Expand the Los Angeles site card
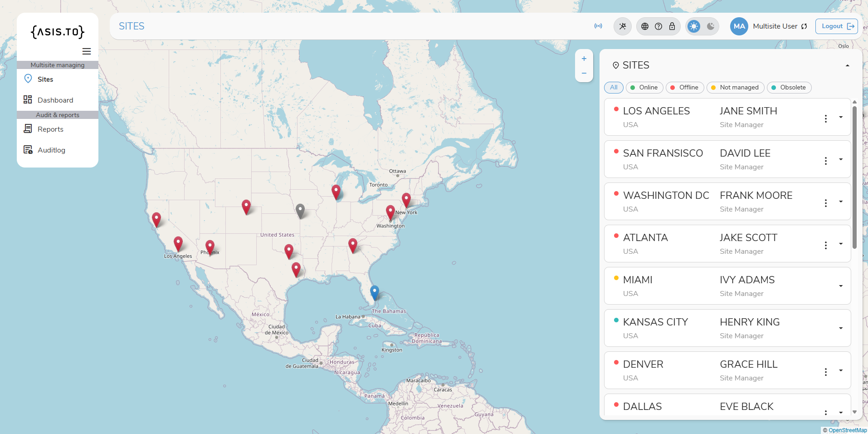Image resolution: width=868 pixels, height=434 pixels. tap(841, 117)
